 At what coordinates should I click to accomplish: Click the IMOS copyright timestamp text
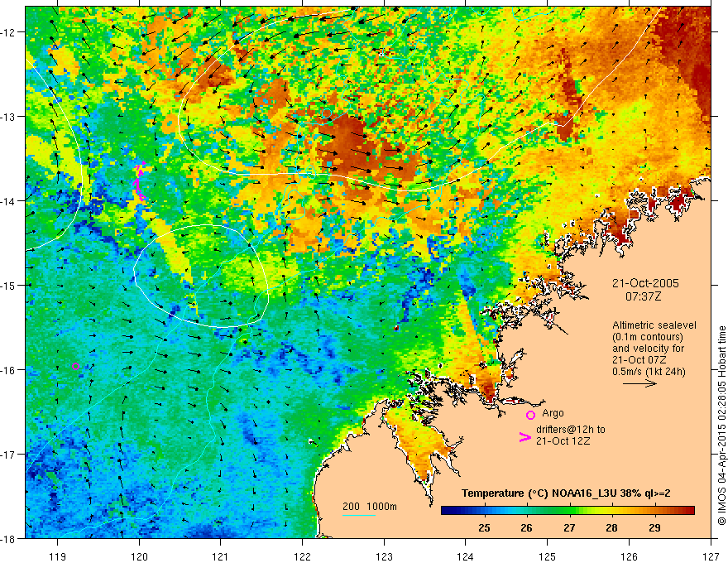721,426
